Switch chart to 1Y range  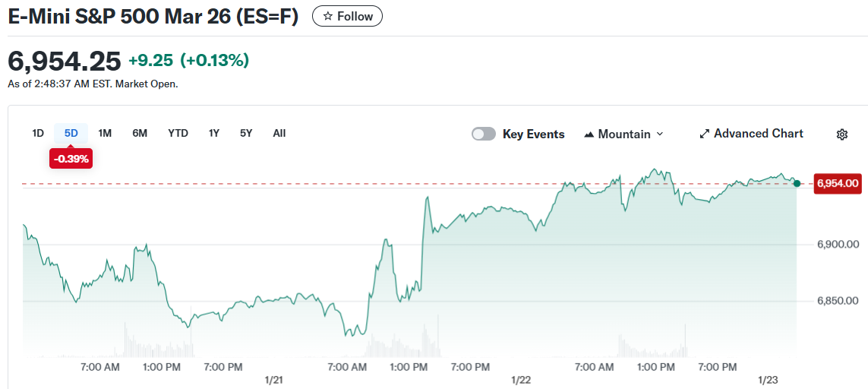(214, 133)
